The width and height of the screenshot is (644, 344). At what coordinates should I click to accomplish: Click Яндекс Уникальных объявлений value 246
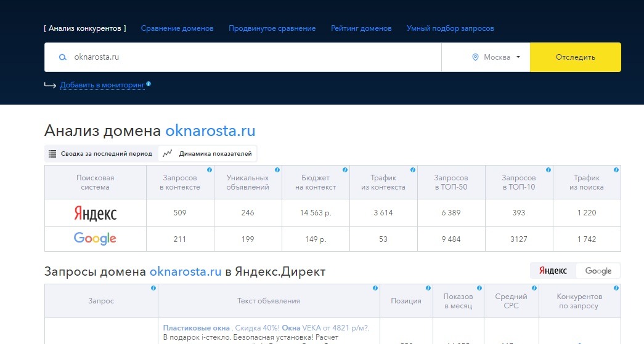pyautogui.click(x=248, y=212)
